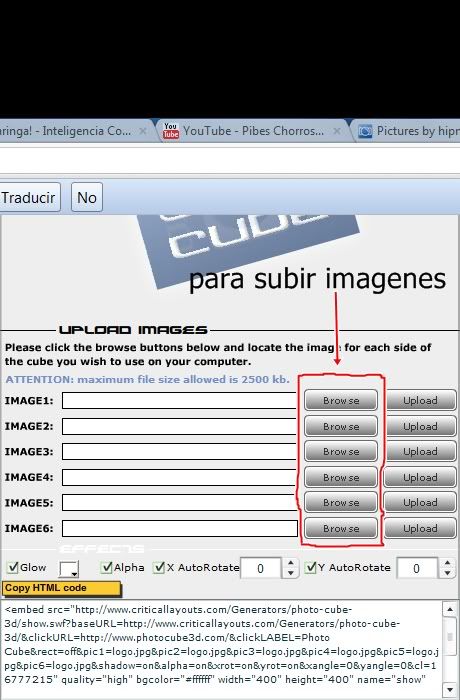Screen dimensions: 460x700
Task: Increase the X AutoRotate value
Action: coord(291,562)
